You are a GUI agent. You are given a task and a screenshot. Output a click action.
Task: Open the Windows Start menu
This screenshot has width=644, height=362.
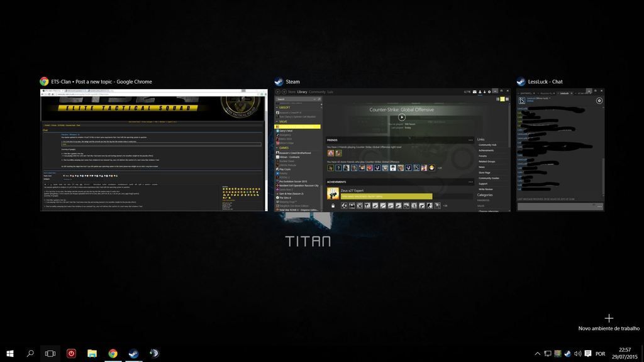point(10,353)
